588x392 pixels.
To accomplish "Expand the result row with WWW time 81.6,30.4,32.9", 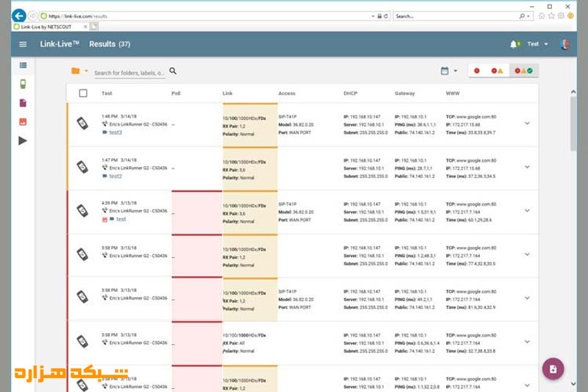I will point(527,298).
